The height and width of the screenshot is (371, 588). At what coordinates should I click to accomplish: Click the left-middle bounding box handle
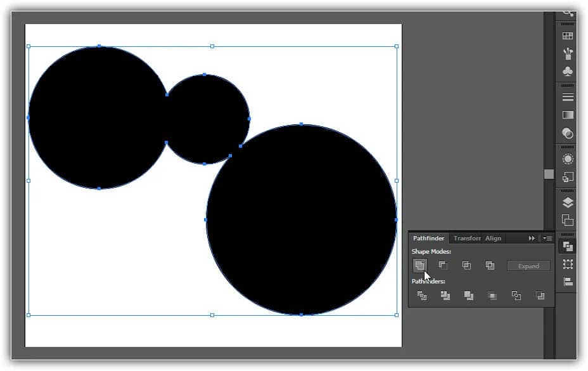click(x=29, y=181)
